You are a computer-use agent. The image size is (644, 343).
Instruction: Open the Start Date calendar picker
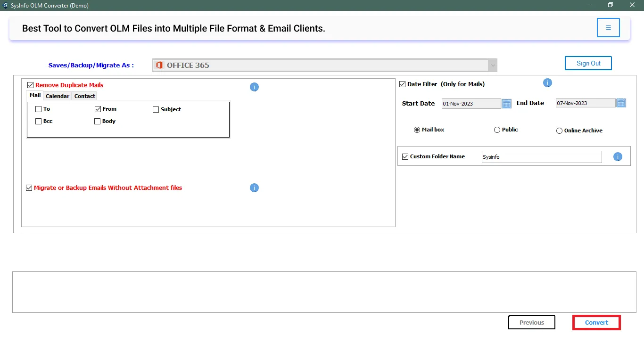[506, 103]
